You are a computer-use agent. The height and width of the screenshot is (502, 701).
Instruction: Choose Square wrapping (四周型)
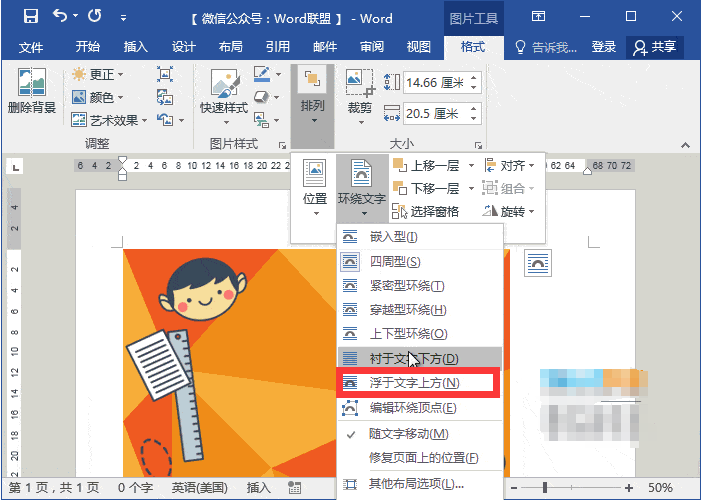[420, 262]
